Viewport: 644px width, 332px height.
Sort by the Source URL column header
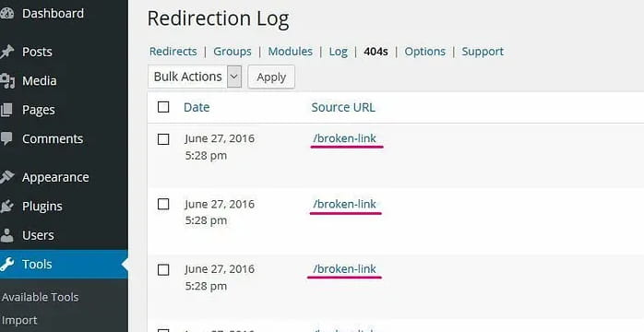[343, 107]
